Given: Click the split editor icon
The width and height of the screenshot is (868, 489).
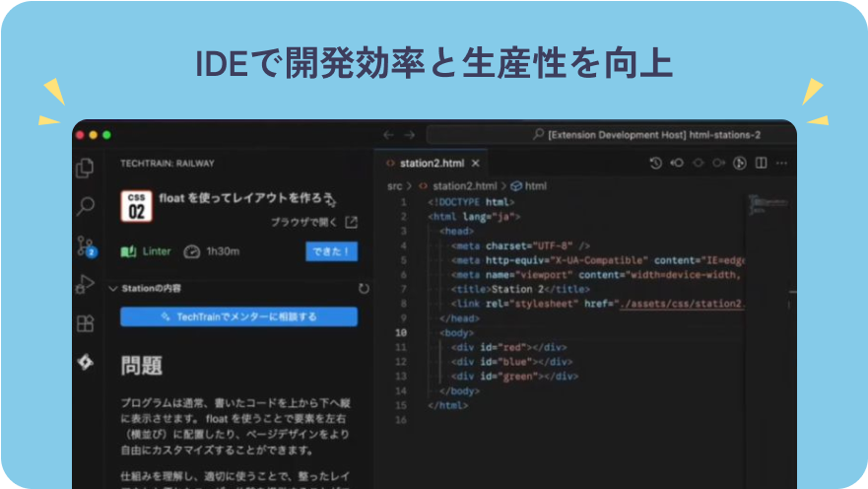Looking at the screenshot, I should (x=759, y=164).
